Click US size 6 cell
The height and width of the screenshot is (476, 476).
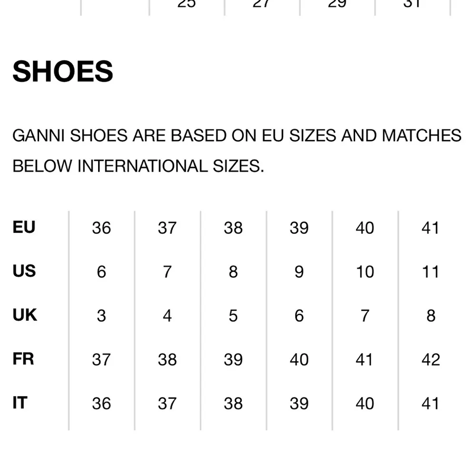pyautogui.click(x=101, y=272)
